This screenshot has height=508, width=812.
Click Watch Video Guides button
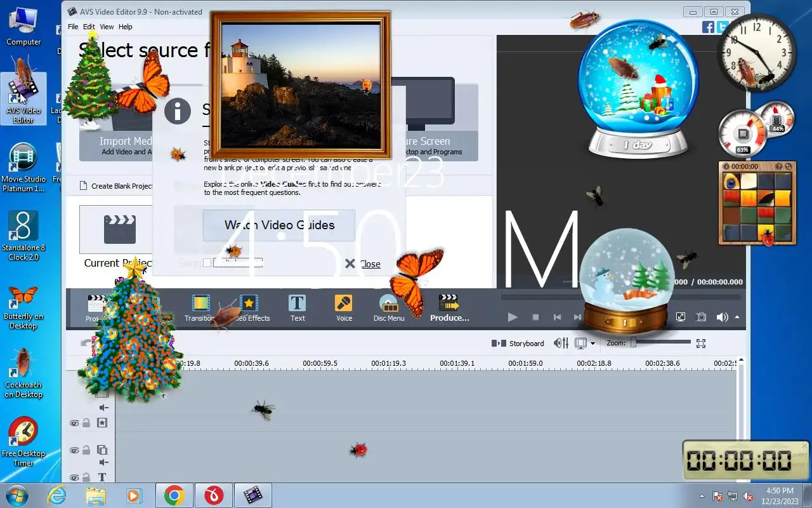pos(279,225)
